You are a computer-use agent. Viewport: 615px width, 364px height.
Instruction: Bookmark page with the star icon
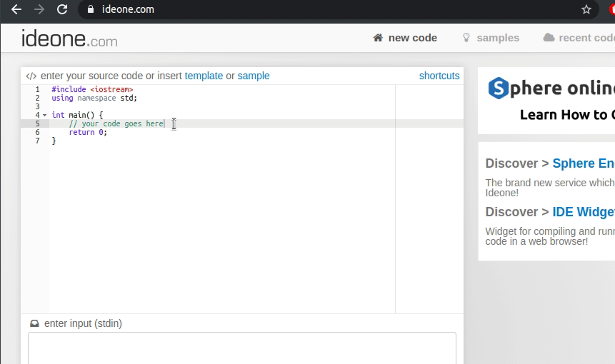click(586, 9)
